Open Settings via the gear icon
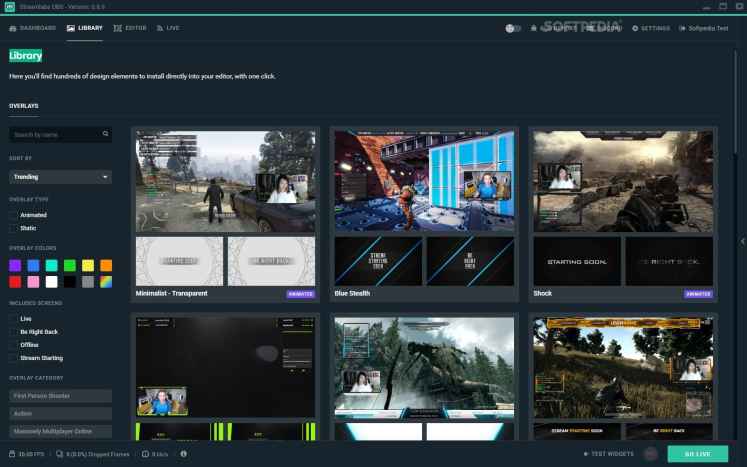Screen dimensions: 747x467 pyautogui.click(x=635, y=28)
